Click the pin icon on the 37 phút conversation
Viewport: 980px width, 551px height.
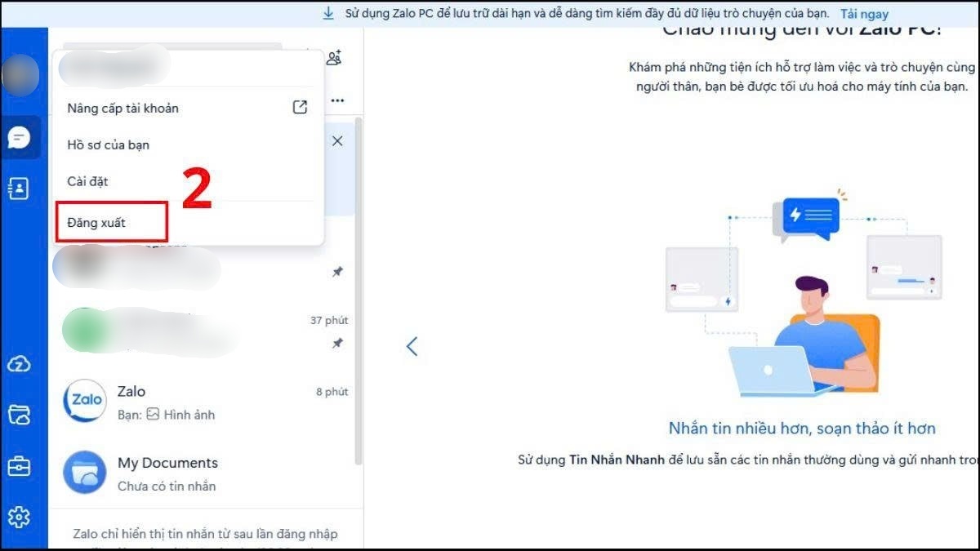click(337, 344)
